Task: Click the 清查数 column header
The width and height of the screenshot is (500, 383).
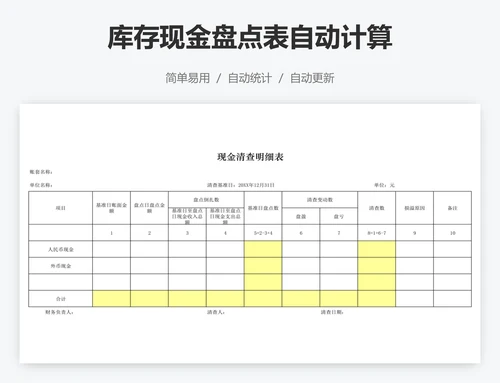Action: tap(377, 208)
